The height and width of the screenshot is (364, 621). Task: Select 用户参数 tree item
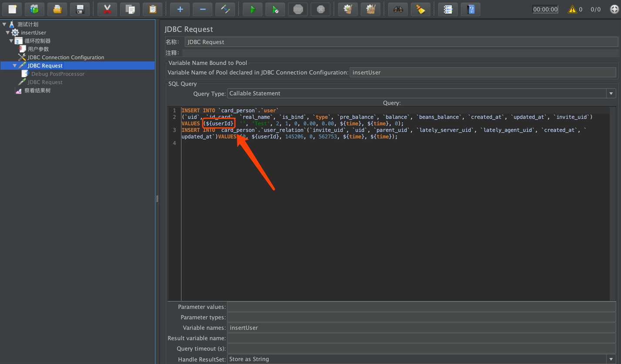(38, 49)
